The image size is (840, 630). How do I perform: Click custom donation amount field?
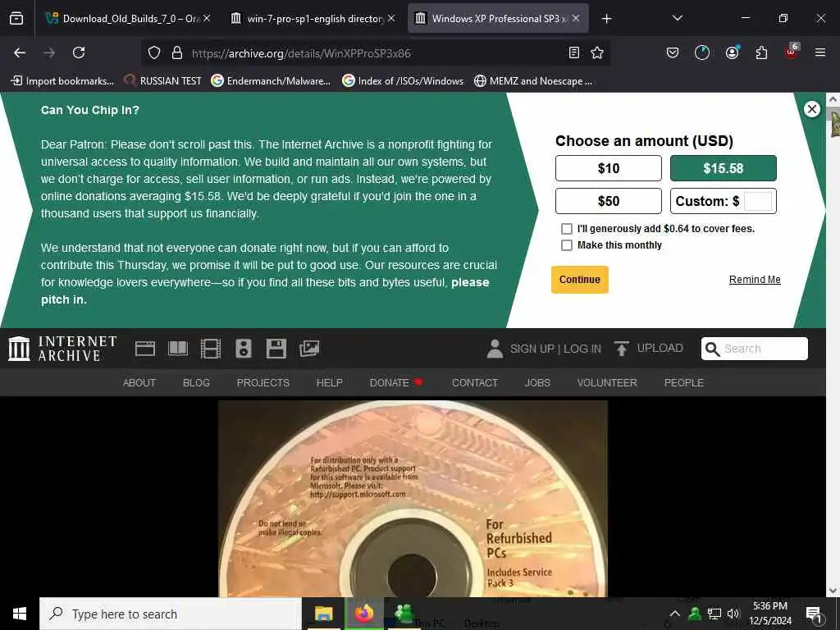click(x=757, y=202)
